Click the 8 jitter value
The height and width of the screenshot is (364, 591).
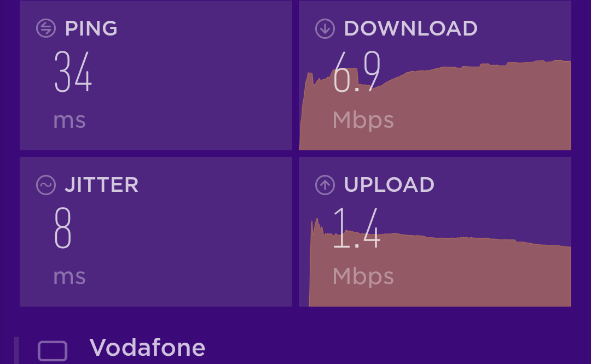coord(62,228)
